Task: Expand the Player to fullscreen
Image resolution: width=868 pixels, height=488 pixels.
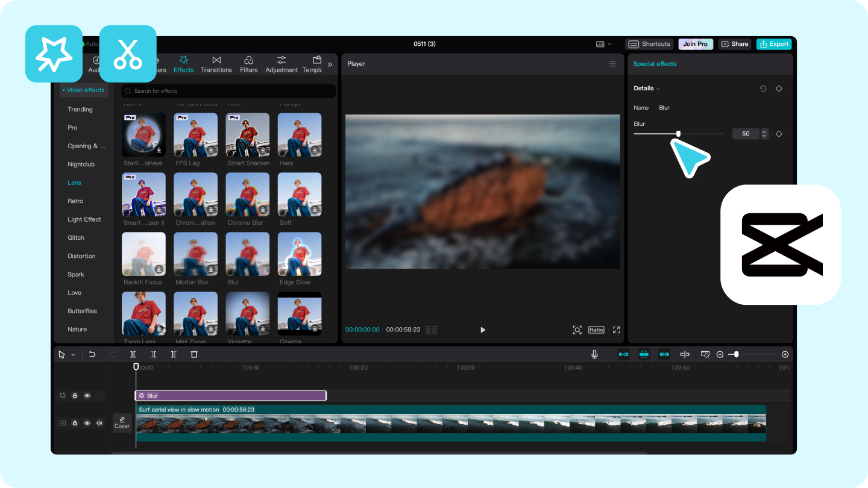Action: coord(616,330)
